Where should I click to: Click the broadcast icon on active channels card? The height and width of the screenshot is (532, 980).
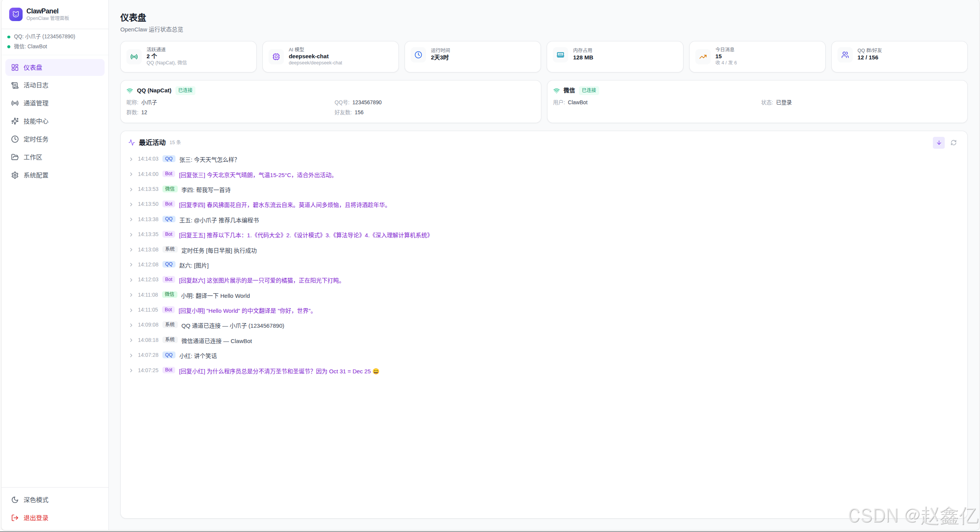point(134,57)
